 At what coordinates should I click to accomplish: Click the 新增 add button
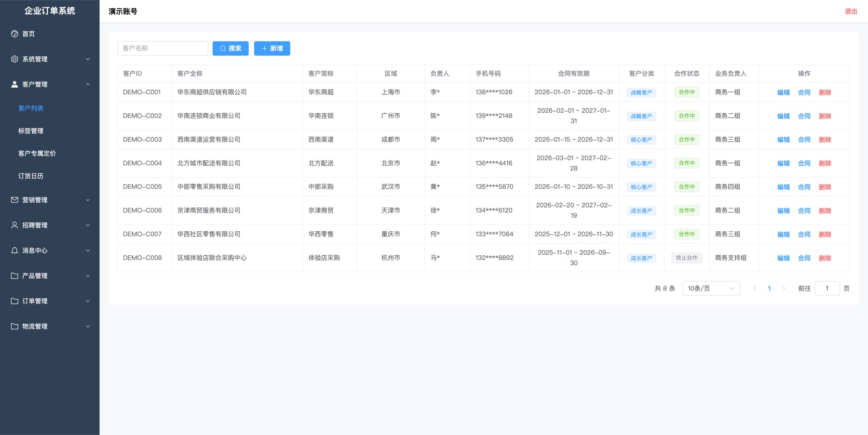click(x=272, y=49)
